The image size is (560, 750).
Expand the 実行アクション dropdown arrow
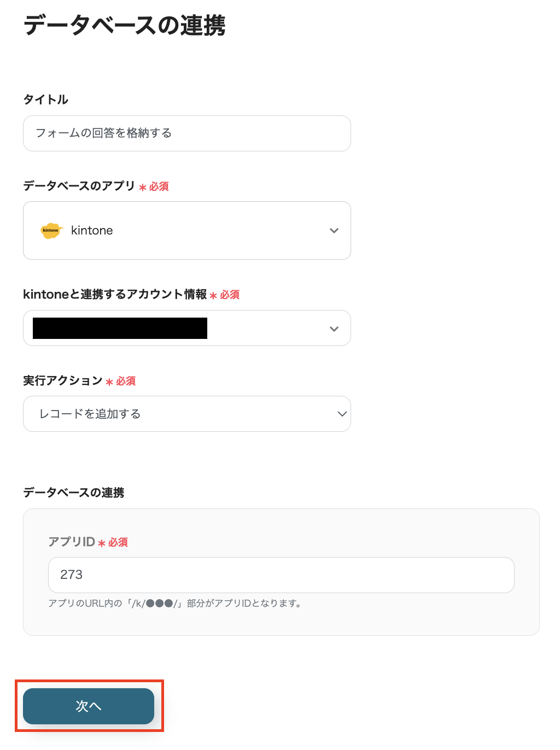[342, 414]
